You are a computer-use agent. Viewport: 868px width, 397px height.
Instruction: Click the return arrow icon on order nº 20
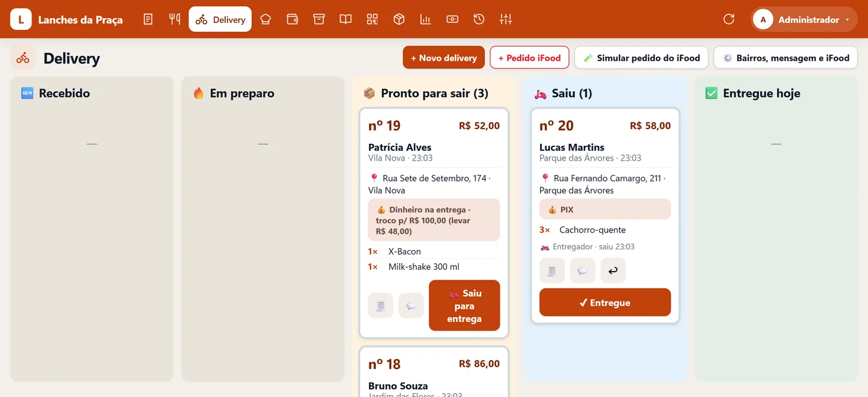613,270
